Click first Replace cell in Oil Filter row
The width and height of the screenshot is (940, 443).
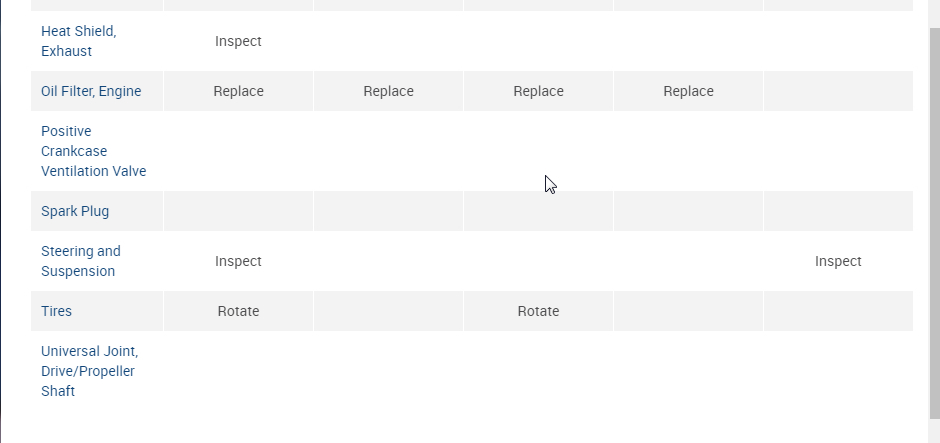click(238, 91)
